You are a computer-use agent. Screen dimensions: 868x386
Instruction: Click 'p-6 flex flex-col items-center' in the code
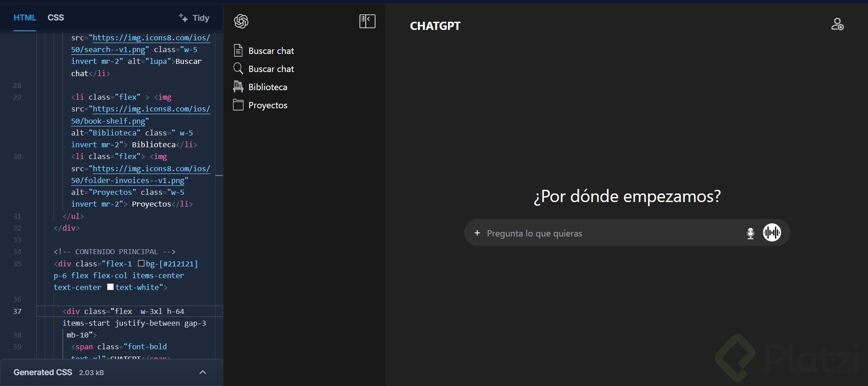click(x=119, y=275)
